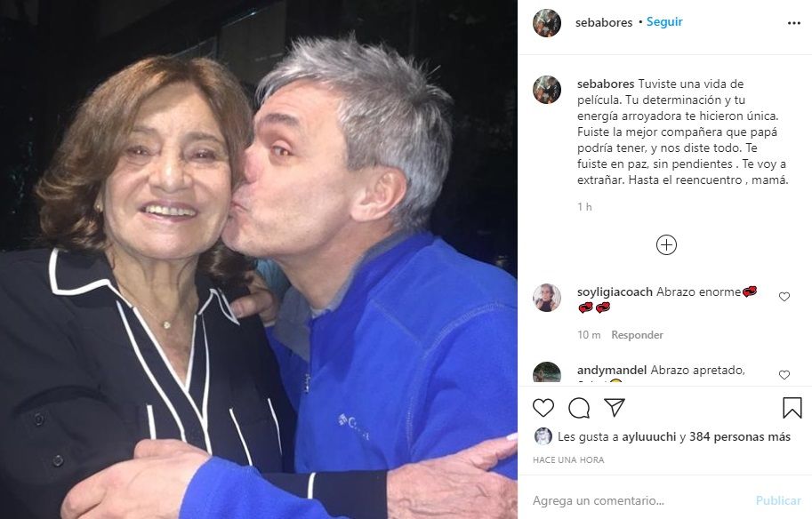Image resolution: width=812 pixels, height=519 pixels.
Task: Like the post with the heart icon
Action: tap(543, 408)
